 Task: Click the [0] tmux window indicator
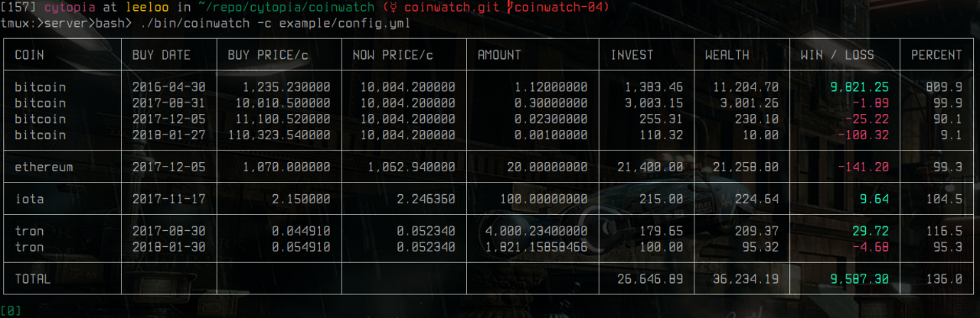point(11,310)
